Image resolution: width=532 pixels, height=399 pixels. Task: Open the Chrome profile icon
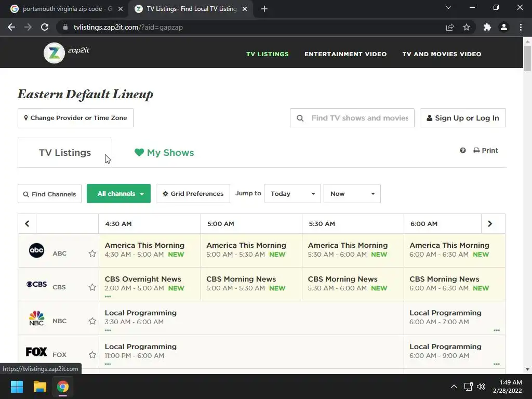(504, 27)
